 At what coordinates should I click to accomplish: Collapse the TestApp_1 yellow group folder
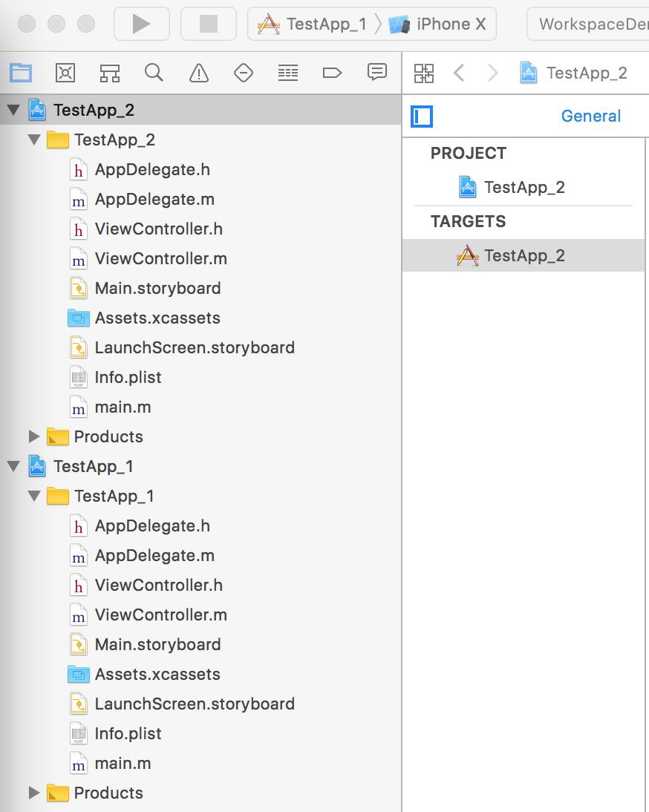[x=35, y=496]
